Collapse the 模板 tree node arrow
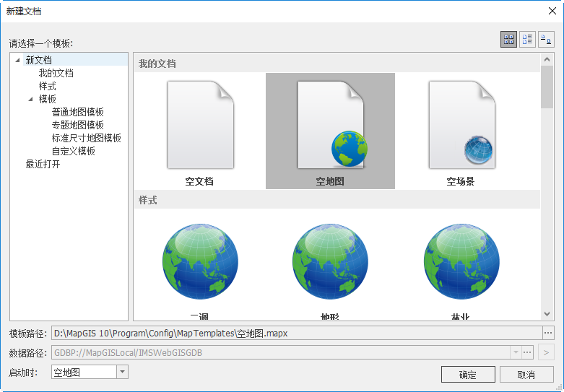This screenshot has height=392, width=564. pyautogui.click(x=30, y=100)
